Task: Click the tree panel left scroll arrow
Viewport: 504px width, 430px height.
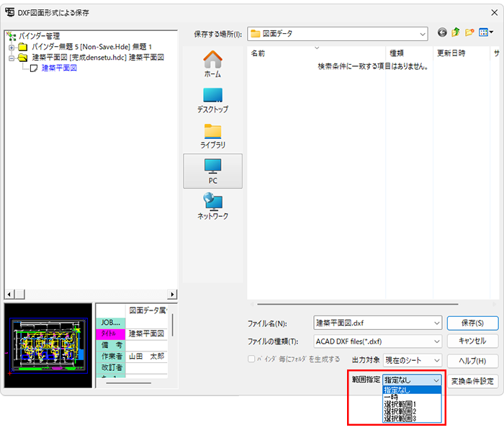Action: click(9, 295)
